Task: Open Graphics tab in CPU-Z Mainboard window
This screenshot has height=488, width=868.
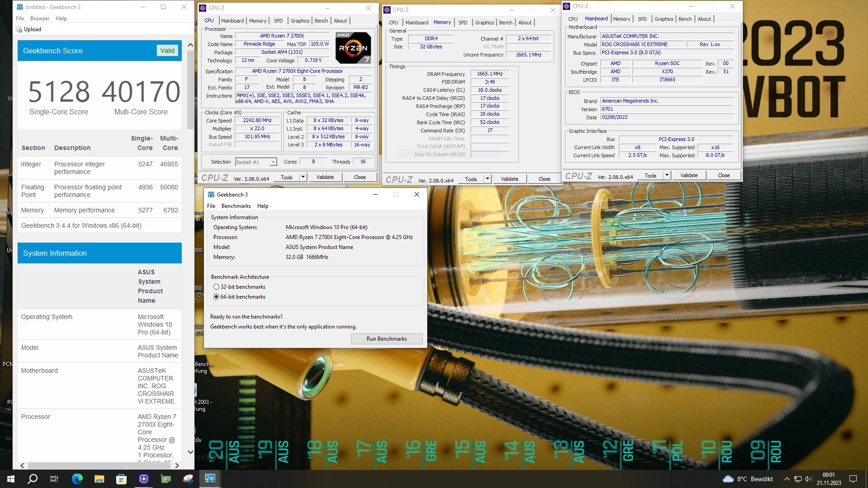Action: pos(664,19)
